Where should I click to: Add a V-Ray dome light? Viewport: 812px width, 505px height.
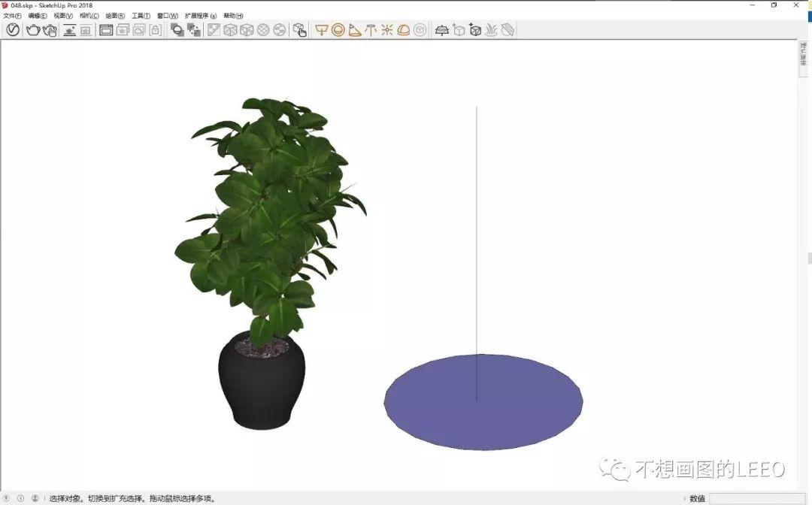coord(404,30)
